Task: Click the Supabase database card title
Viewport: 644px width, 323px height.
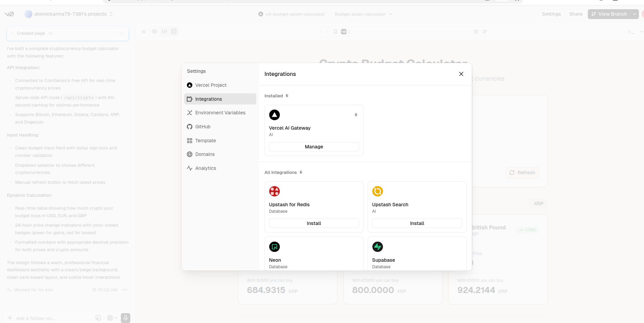Action: [x=384, y=260]
